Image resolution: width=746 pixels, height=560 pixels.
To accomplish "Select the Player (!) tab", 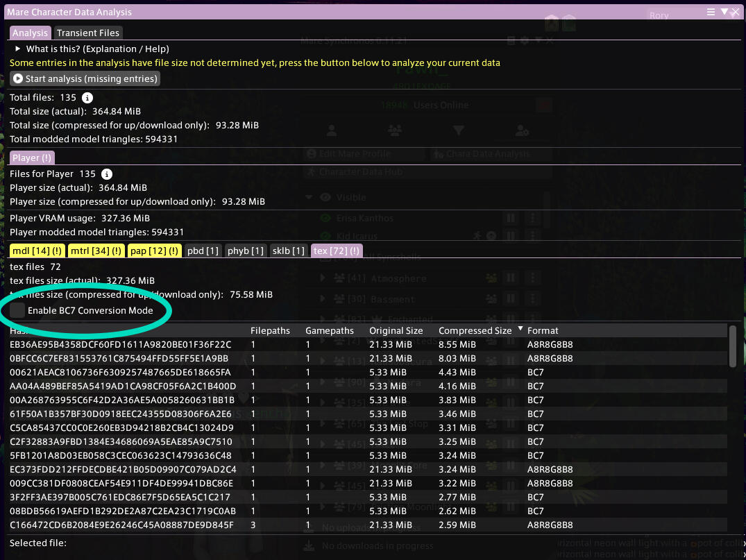I will click(x=32, y=158).
